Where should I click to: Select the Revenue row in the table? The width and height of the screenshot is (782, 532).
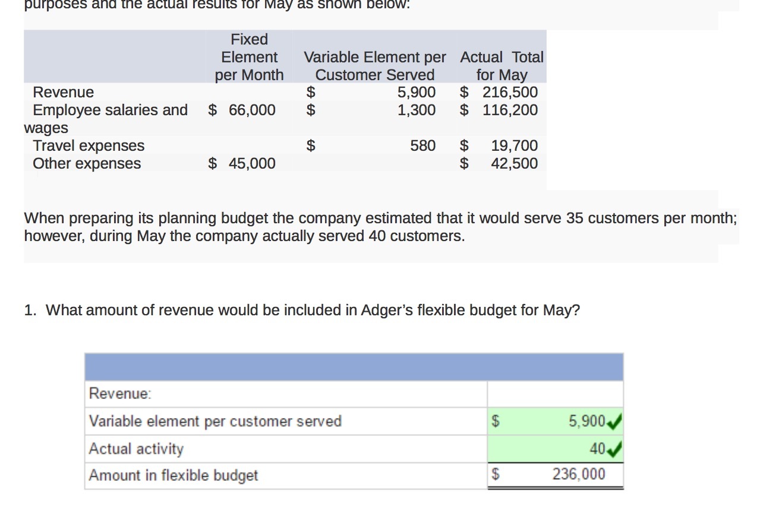click(x=63, y=92)
